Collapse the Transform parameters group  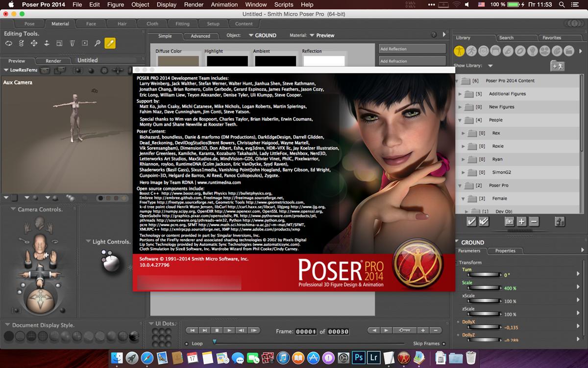coord(456,263)
